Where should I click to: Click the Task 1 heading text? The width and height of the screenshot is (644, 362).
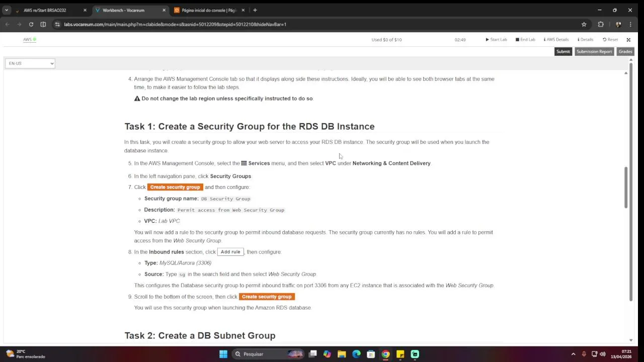coord(250,126)
